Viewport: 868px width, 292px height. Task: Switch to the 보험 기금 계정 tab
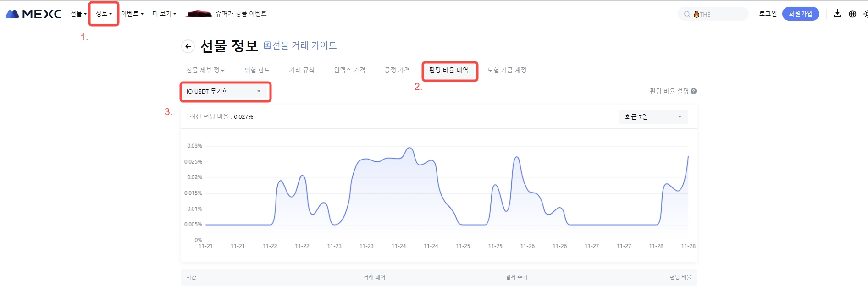click(x=507, y=70)
